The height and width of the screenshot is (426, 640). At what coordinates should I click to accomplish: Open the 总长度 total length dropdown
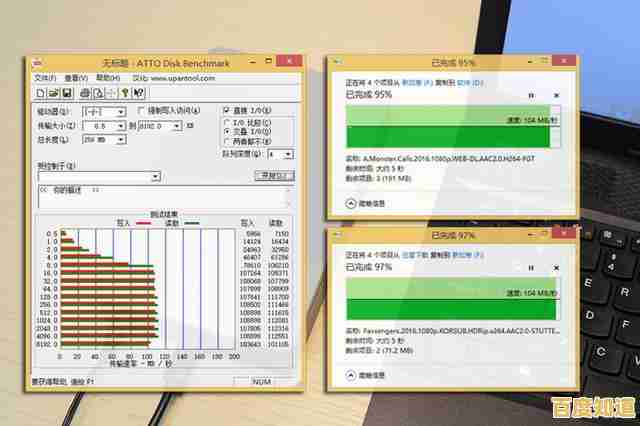click(121, 140)
